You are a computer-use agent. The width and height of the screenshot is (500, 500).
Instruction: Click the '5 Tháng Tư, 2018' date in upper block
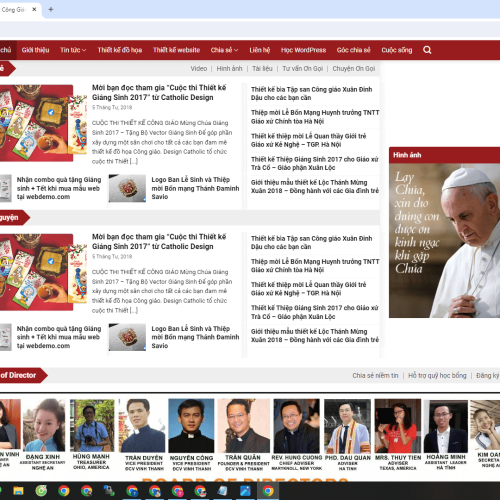point(112,107)
